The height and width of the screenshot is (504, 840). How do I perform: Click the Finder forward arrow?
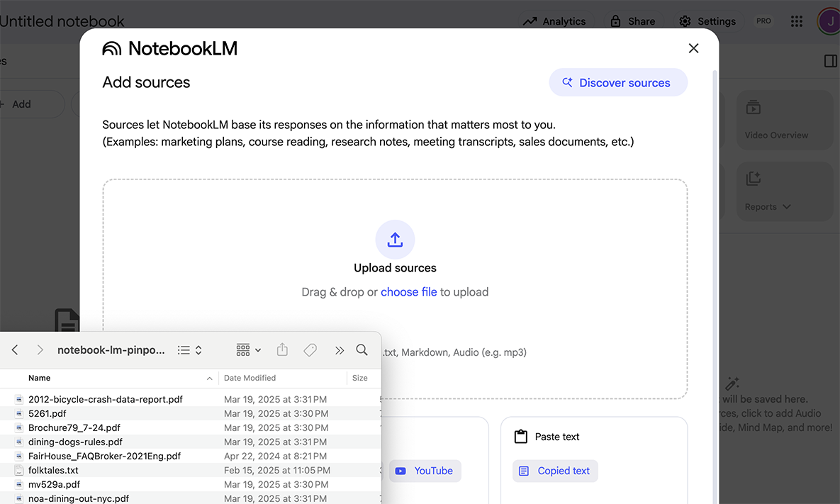point(40,350)
